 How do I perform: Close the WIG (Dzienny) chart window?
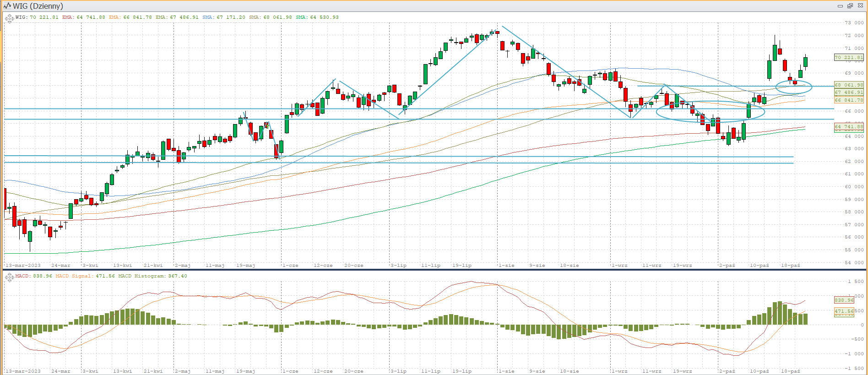click(860, 6)
